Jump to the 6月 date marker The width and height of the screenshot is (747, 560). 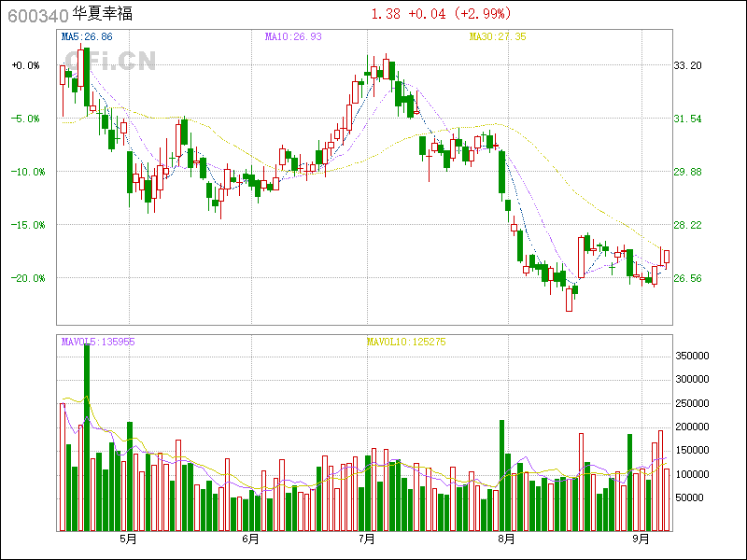[249, 539]
